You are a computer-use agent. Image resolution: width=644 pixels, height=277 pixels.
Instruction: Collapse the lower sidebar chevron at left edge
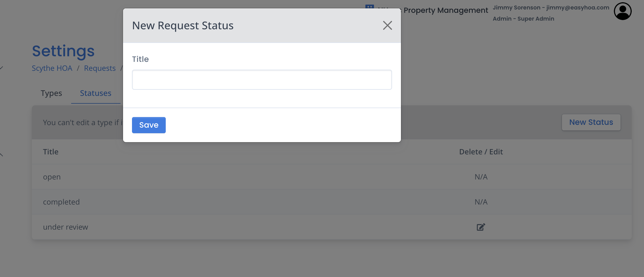pos(1,155)
